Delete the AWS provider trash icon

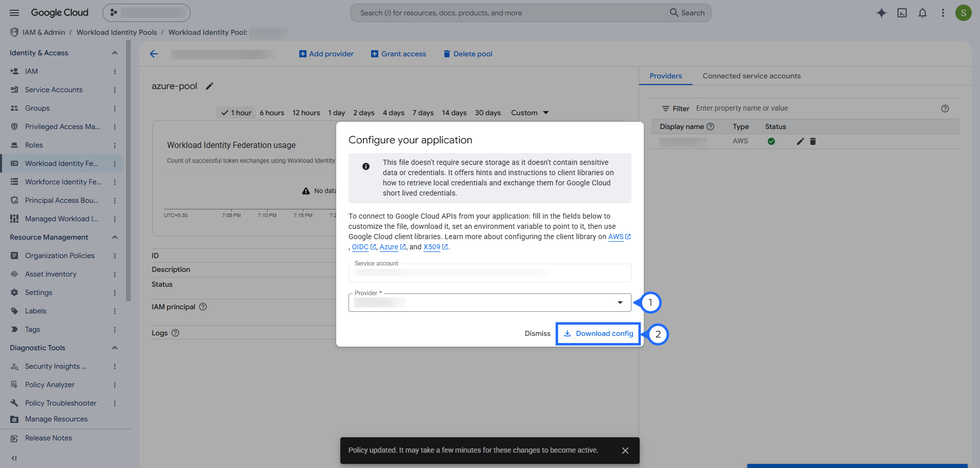(x=813, y=141)
